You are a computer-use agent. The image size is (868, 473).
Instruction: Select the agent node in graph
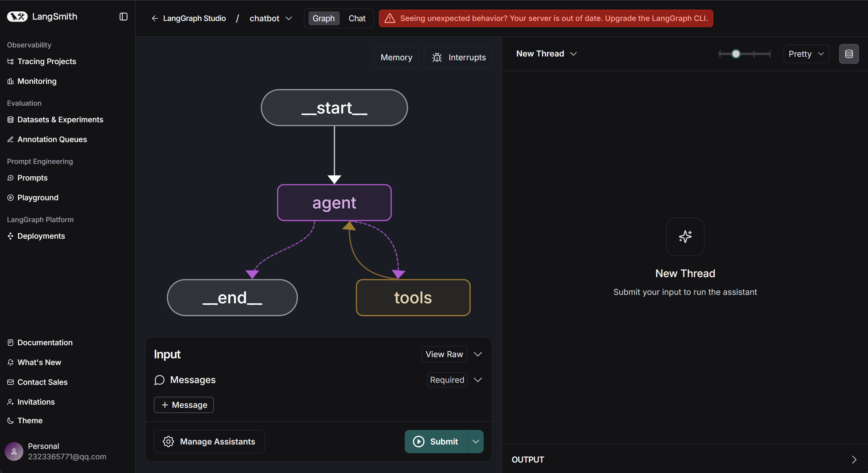[x=334, y=203]
